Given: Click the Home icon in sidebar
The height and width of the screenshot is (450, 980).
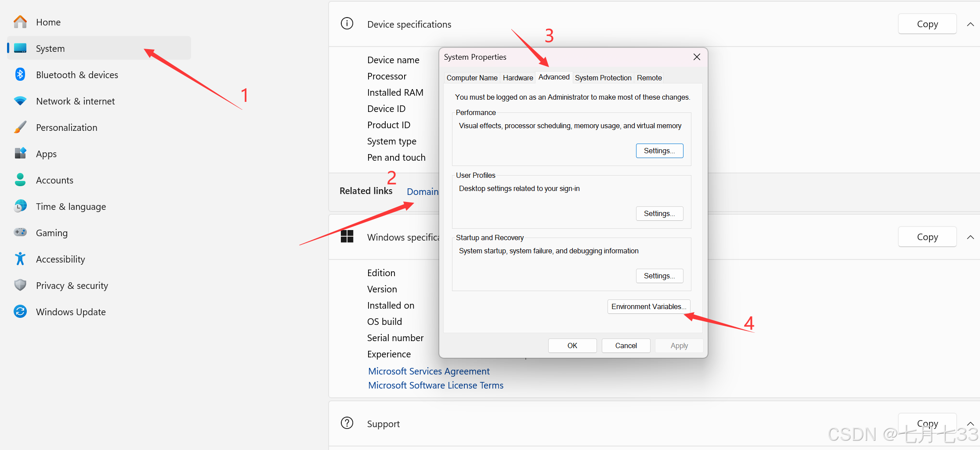Looking at the screenshot, I should tap(20, 22).
